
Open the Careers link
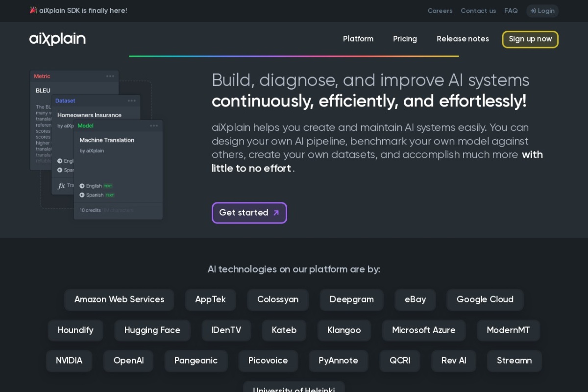[440, 11]
